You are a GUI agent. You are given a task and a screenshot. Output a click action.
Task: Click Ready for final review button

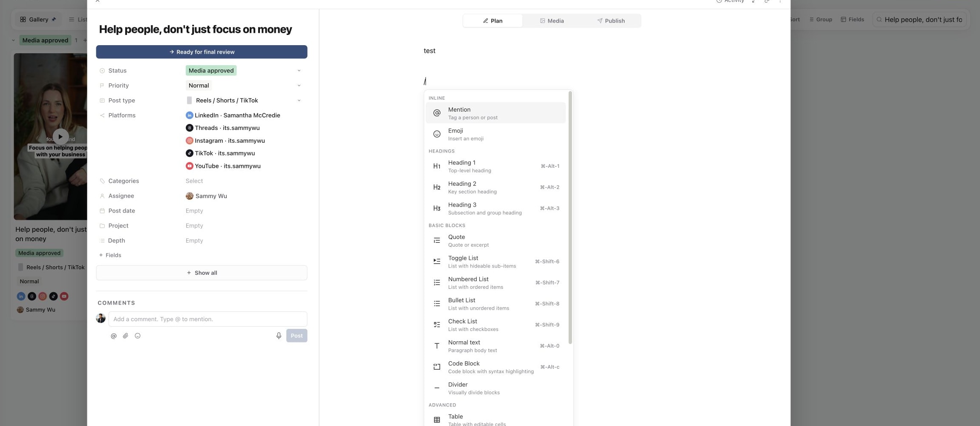(202, 52)
